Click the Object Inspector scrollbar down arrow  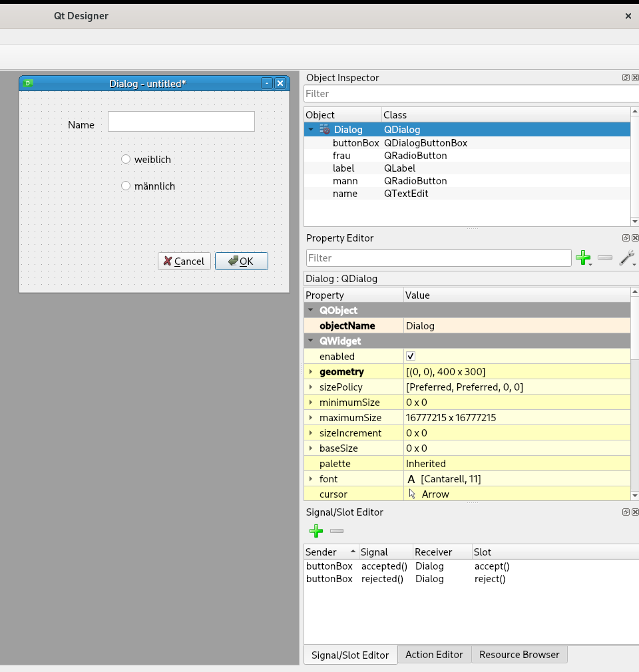pos(635,222)
